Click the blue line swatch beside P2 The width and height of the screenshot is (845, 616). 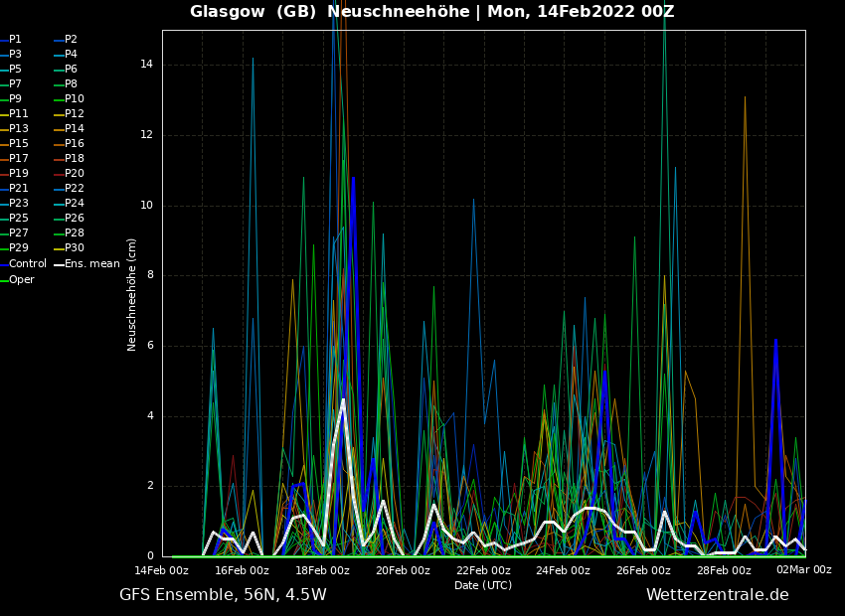[x=59, y=40]
